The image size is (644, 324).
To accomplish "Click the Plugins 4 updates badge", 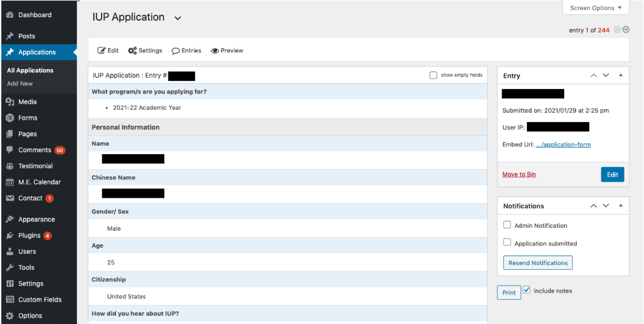I will point(48,236).
